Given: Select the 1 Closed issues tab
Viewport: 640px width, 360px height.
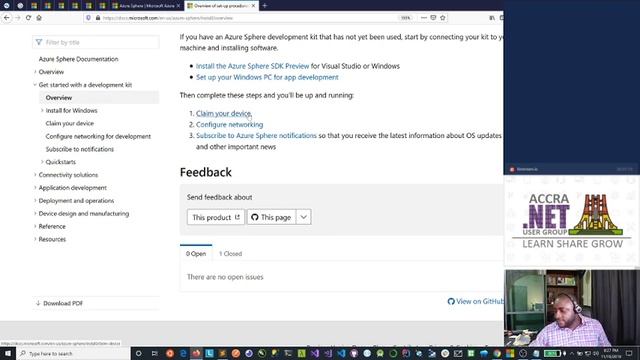Looking at the screenshot, I should pos(231,254).
